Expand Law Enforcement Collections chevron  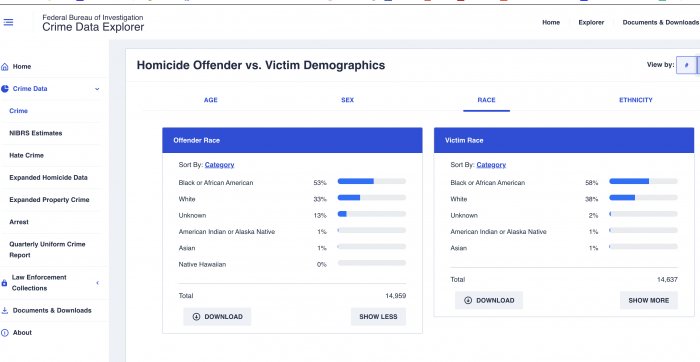point(97,283)
